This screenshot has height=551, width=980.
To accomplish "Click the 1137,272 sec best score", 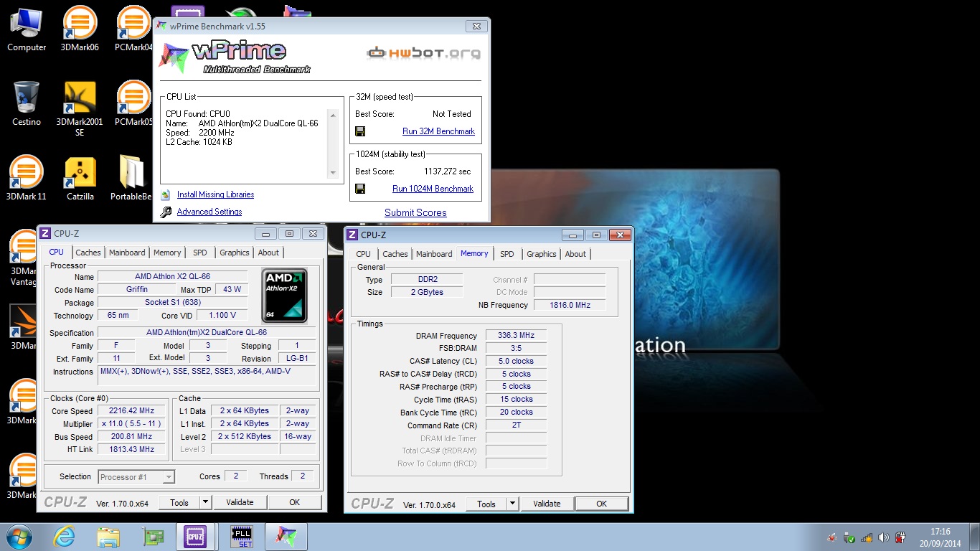I will (x=448, y=171).
